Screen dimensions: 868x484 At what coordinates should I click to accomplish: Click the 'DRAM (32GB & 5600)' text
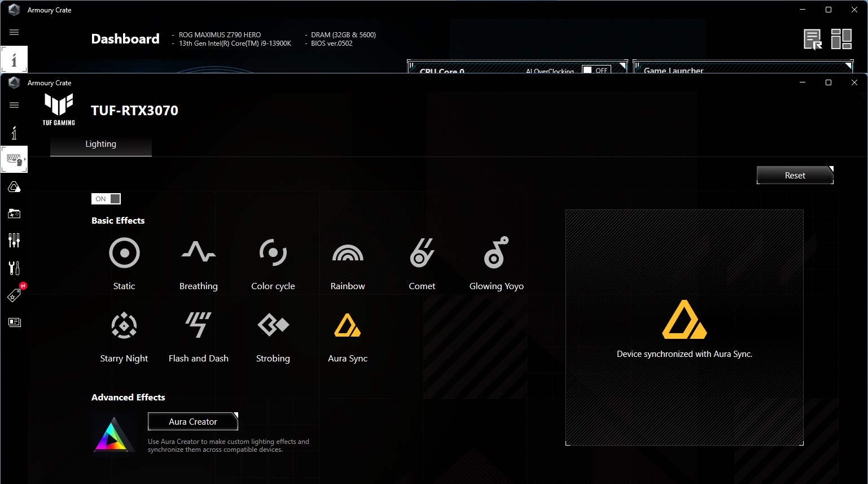(x=343, y=35)
